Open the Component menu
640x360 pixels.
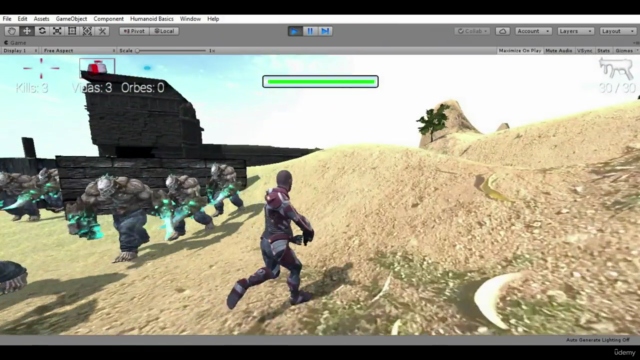[x=109, y=19]
